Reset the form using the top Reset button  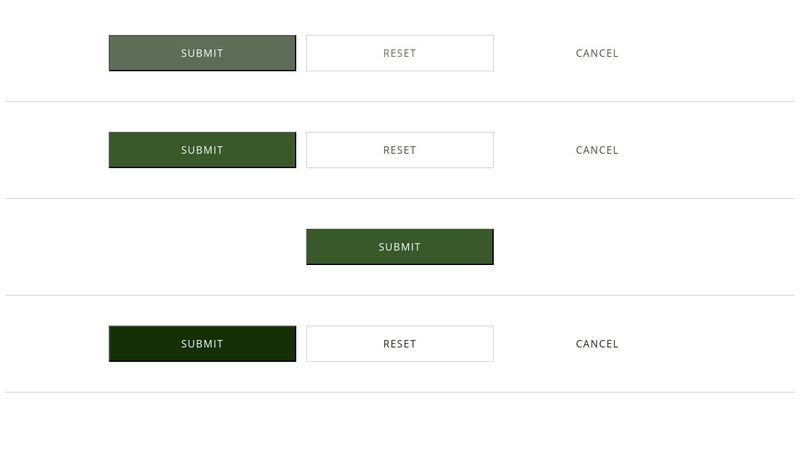(x=399, y=53)
